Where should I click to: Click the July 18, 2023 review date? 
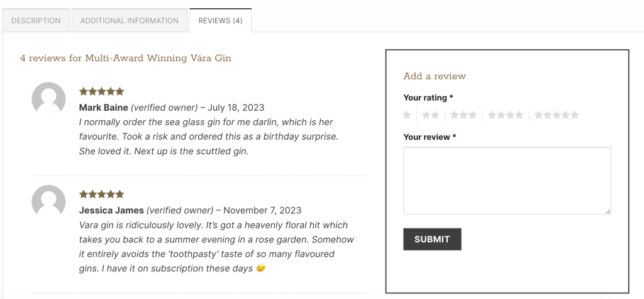pyautogui.click(x=236, y=108)
